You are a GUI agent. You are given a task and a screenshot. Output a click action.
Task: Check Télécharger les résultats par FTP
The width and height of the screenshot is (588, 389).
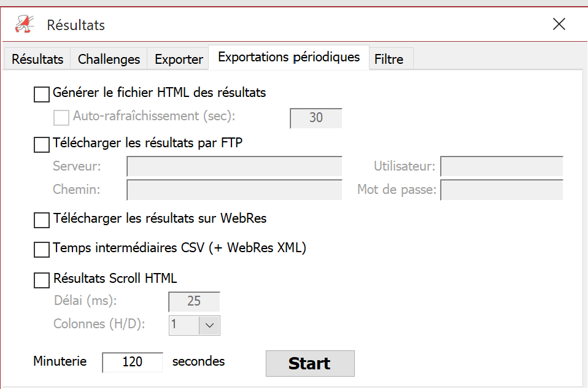click(42, 144)
